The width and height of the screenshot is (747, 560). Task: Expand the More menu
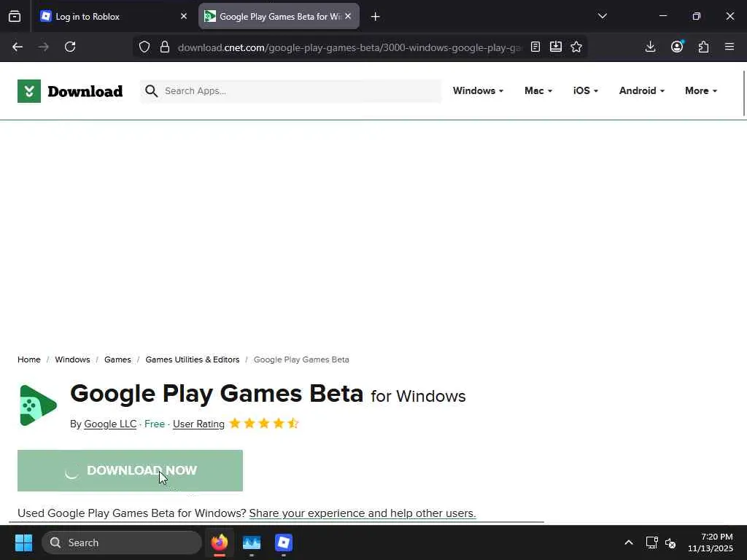click(701, 90)
